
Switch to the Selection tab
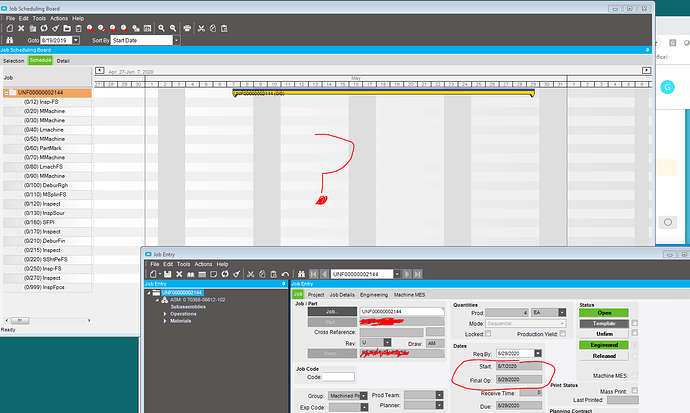pyautogui.click(x=13, y=61)
